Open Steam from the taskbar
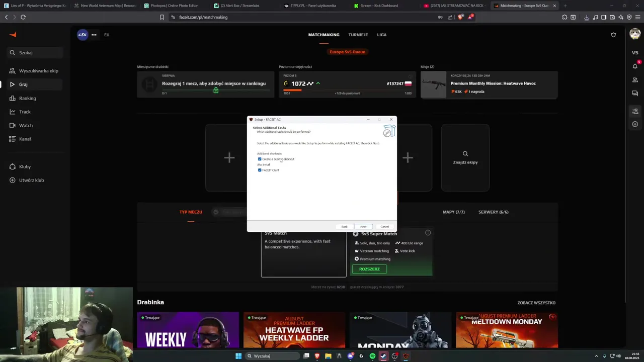This screenshot has height=362, width=644. [383, 356]
